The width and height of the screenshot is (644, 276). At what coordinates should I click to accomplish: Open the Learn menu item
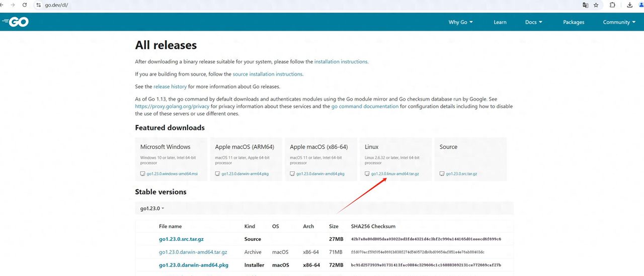500,22
